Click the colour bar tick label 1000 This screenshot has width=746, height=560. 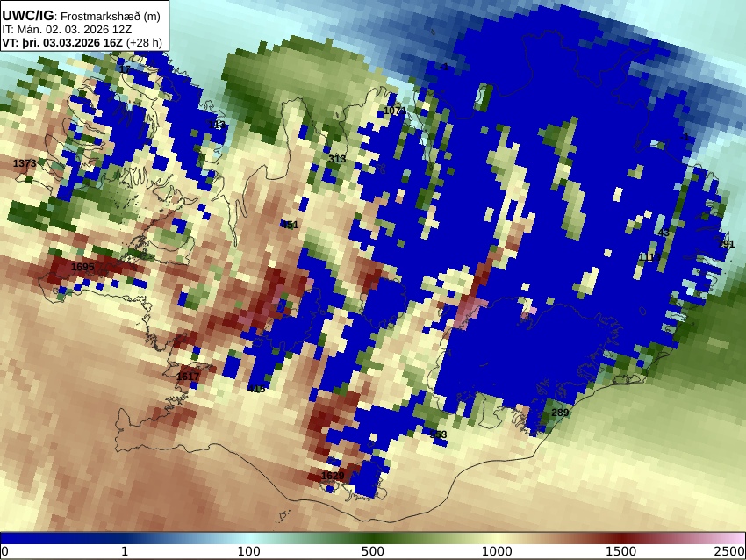coord(497,551)
